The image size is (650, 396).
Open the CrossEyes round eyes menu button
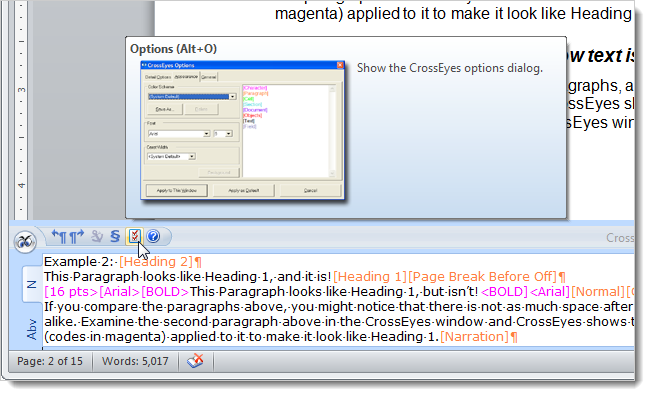click(x=25, y=241)
